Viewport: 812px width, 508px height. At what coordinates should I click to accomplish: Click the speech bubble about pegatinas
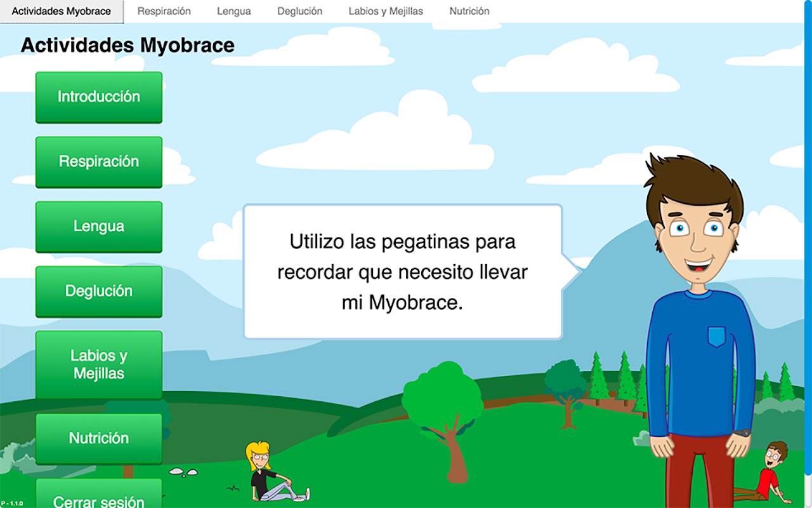pos(403,272)
